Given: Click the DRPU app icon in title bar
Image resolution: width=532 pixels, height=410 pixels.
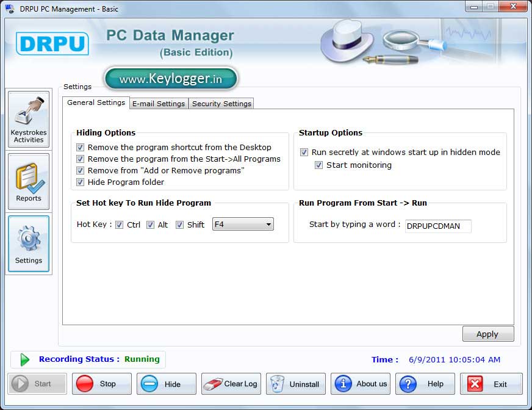Looking at the screenshot, I should pyautogui.click(x=10, y=9).
